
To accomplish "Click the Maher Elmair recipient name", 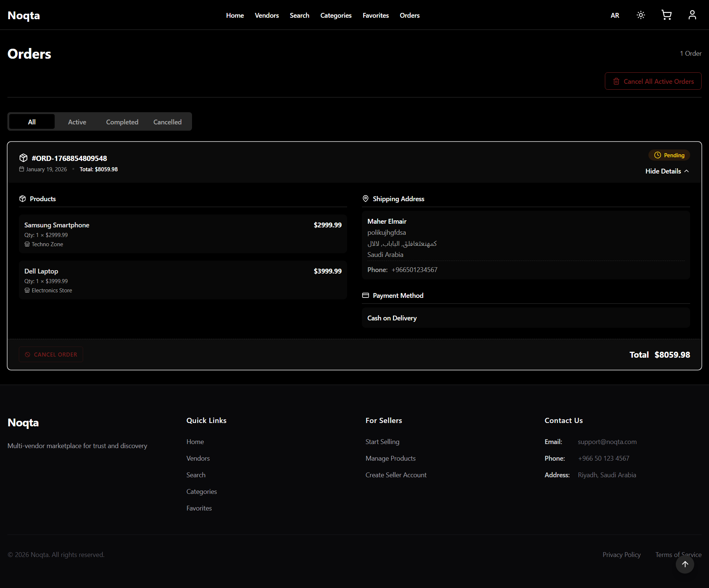I will pyautogui.click(x=387, y=221).
